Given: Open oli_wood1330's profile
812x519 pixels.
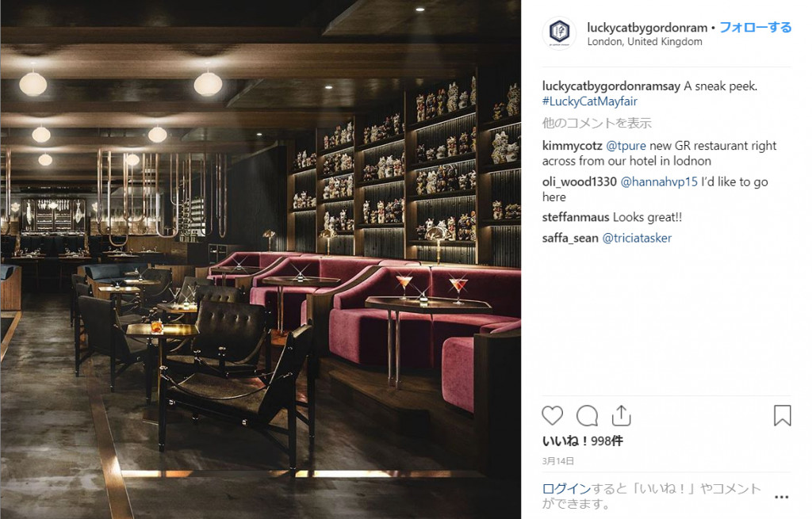Looking at the screenshot, I should click(580, 182).
